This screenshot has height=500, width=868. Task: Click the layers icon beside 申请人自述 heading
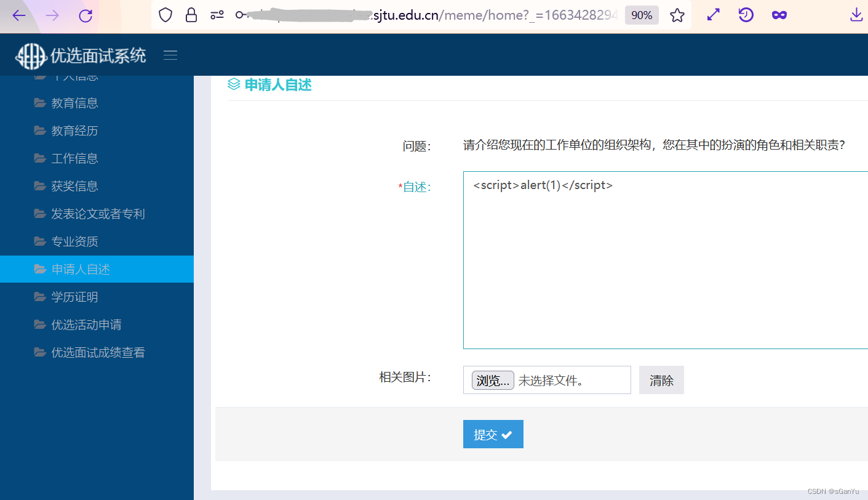click(234, 84)
